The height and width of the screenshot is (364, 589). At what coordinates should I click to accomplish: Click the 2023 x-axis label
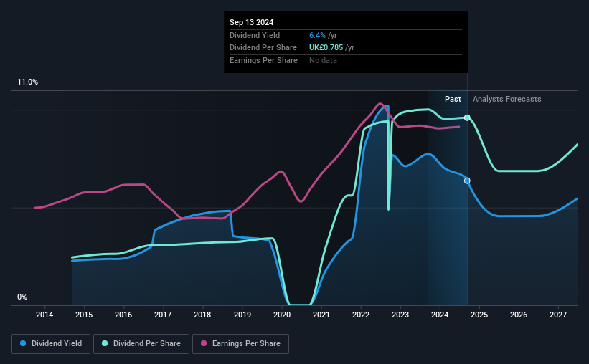400,315
